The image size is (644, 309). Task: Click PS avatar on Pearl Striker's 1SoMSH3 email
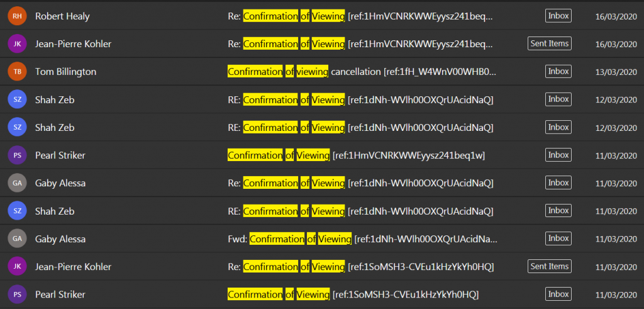tap(17, 295)
